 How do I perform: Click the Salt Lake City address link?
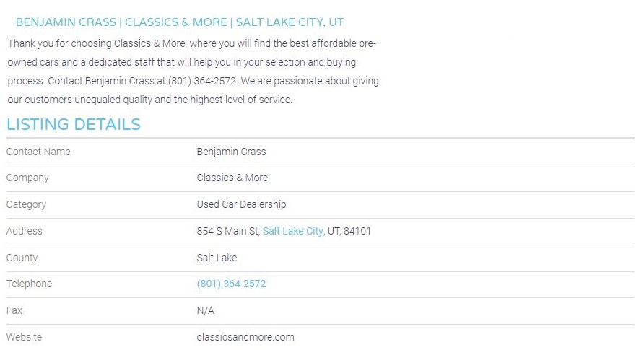(x=292, y=231)
